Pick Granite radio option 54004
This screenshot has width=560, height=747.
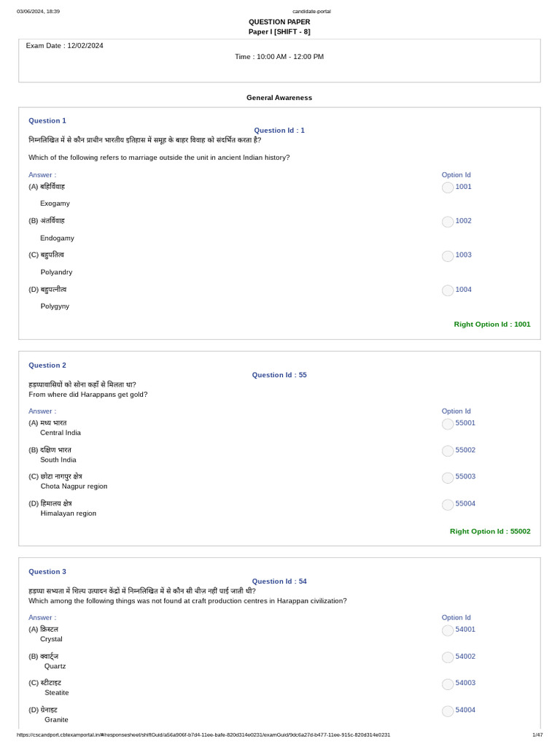coord(448,711)
